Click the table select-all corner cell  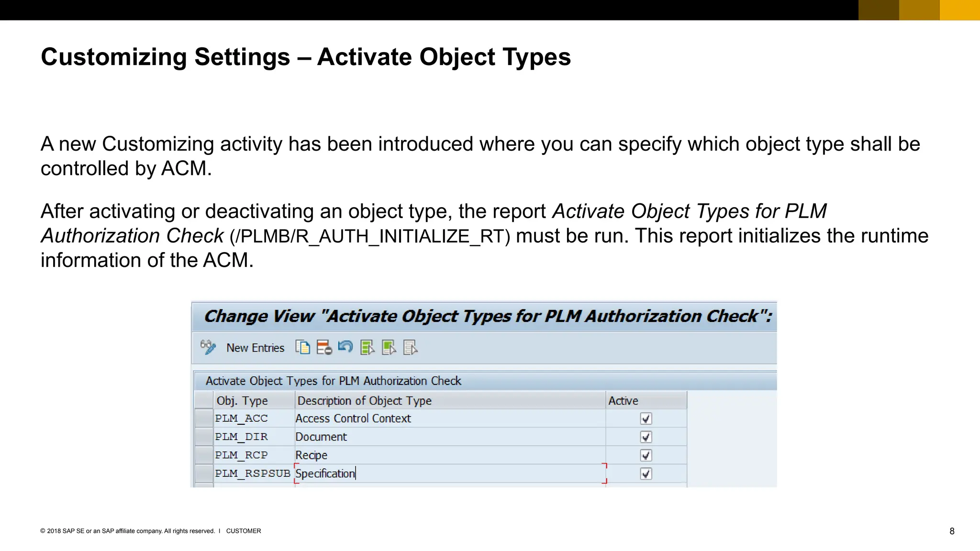tap(204, 400)
